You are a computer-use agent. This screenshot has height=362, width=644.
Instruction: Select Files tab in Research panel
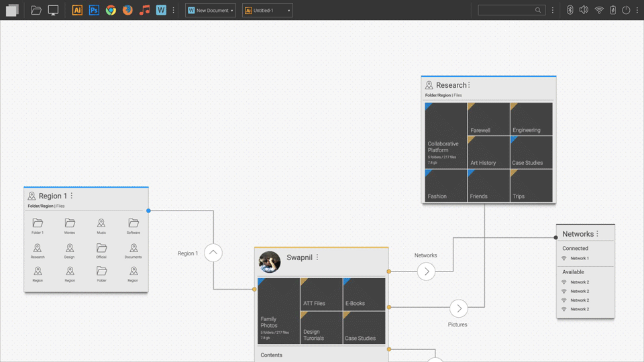(x=458, y=95)
